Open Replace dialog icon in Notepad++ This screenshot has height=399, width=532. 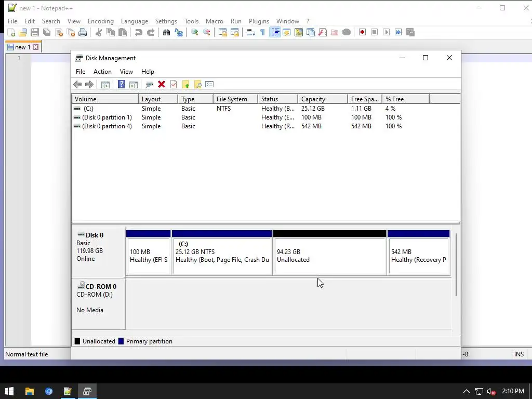(179, 32)
